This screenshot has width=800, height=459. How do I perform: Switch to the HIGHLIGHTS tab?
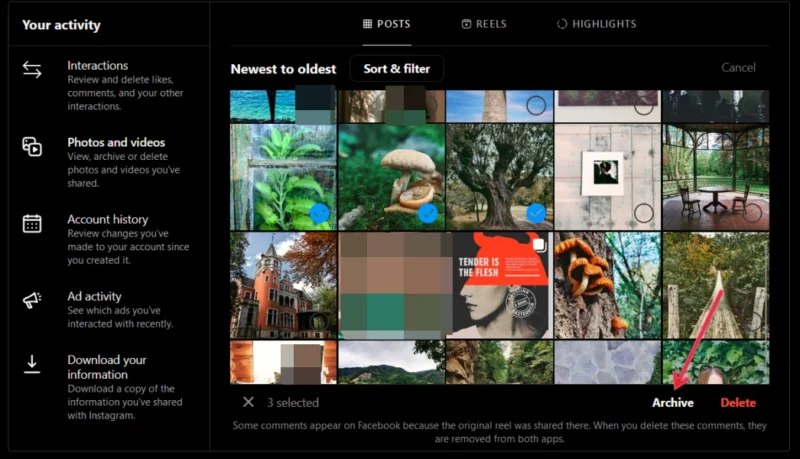(x=596, y=24)
